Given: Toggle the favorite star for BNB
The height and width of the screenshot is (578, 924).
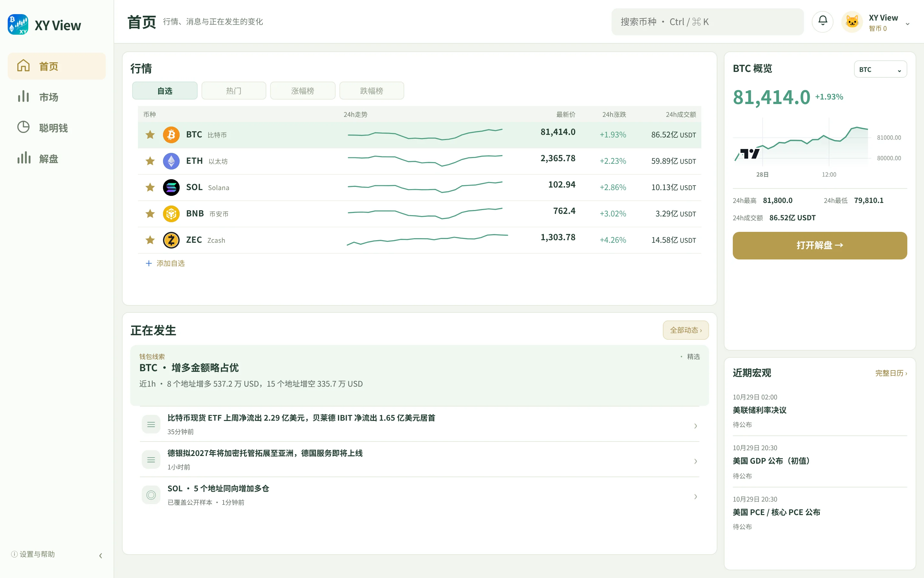Looking at the screenshot, I should pos(150,214).
